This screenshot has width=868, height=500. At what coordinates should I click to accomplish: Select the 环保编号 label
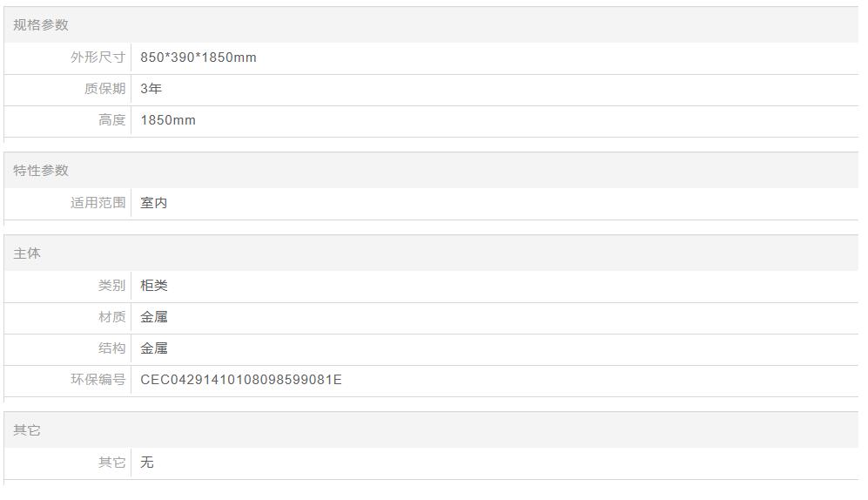pos(98,380)
